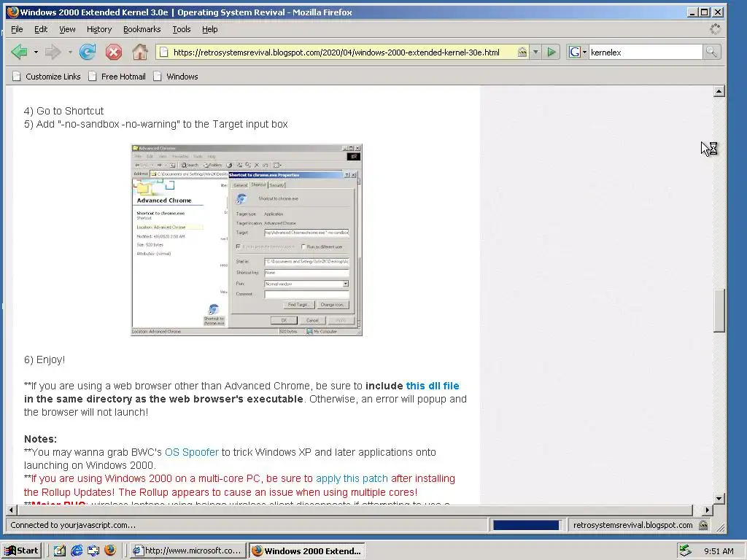The width and height of the screenshot is (747, 560).
Task: Open the Windows bookmark
Action: tap(175, 76)
